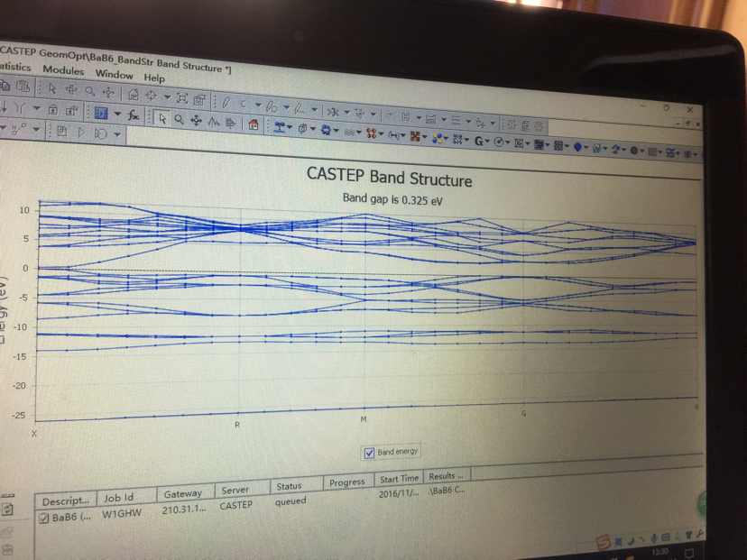Click the Band gap is 0.325 eV subtitle
This screenshot has height=560, width=747.
tap(392, 198)
